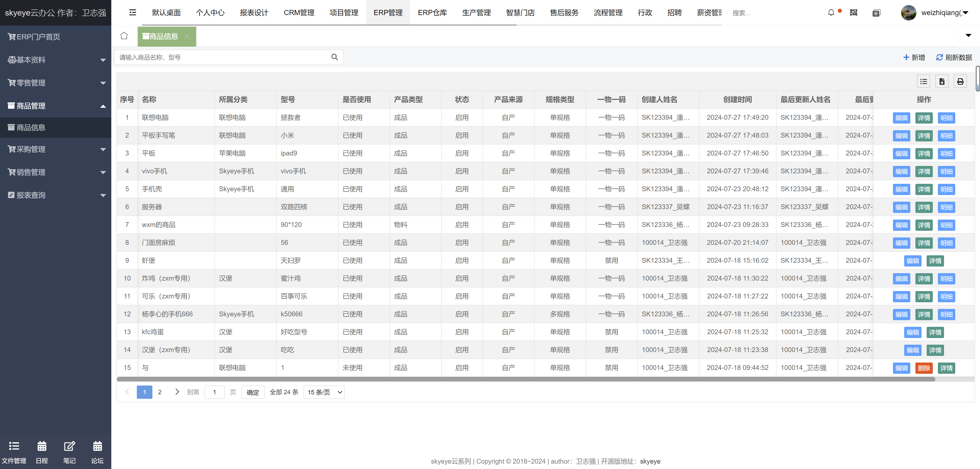Click the fullscreen toggle icon in header
This screenshot has width=980, height=469.
tap(853, 13)
